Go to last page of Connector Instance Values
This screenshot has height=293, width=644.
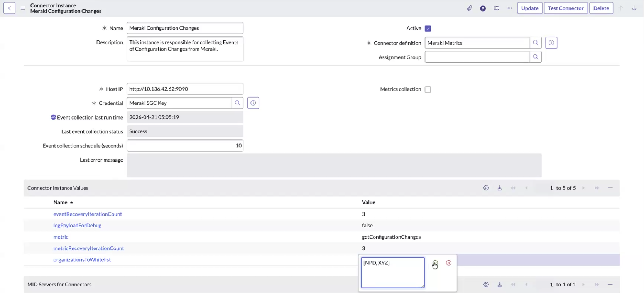click(597, 188)
